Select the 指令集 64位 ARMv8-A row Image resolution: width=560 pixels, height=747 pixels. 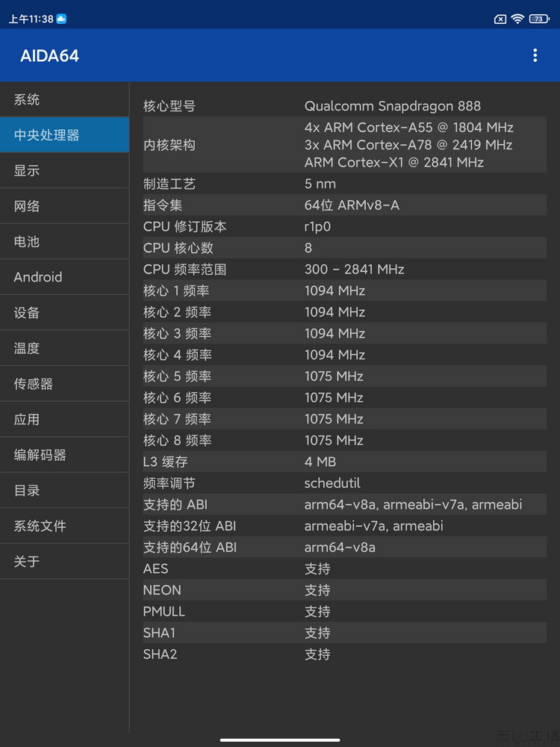click(345, 205)
